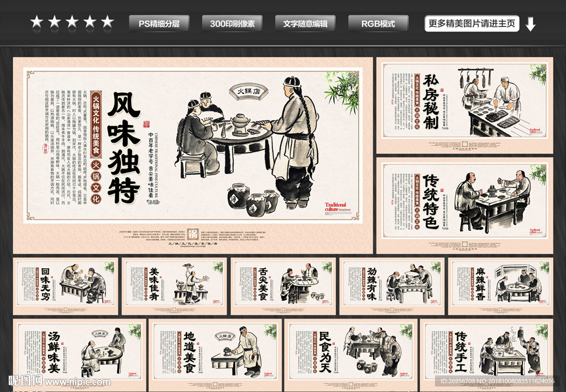Open the '回味无穷' poster thumbnail
The width and height of the screenshot is (566, 392).
66,286
